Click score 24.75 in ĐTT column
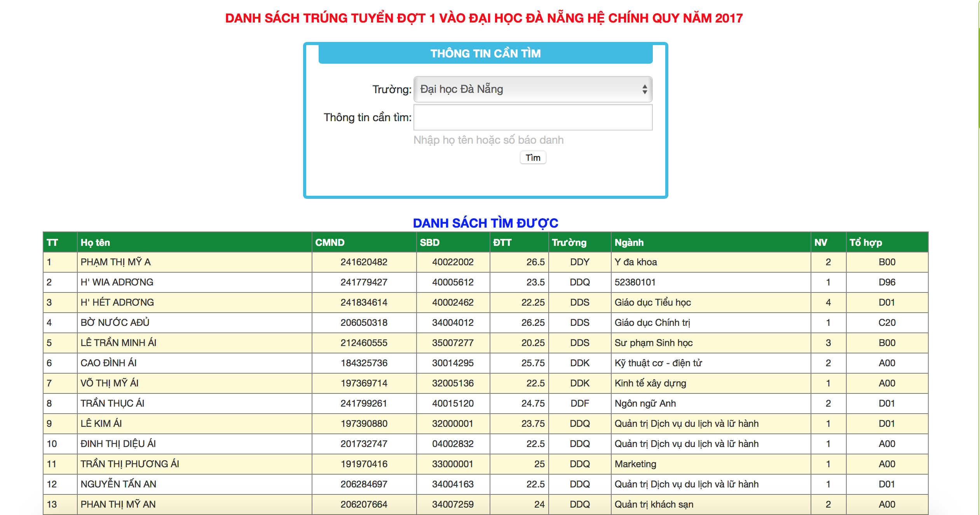 [533, 404]
